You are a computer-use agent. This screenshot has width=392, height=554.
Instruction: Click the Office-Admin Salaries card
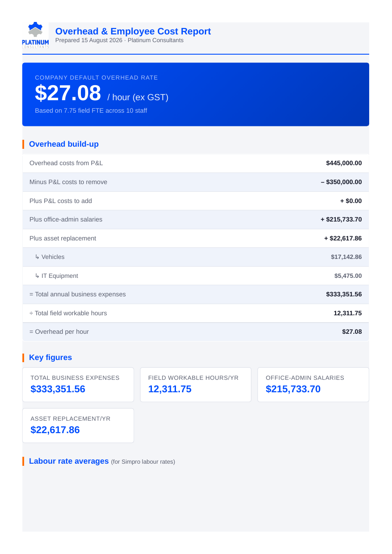313,385
